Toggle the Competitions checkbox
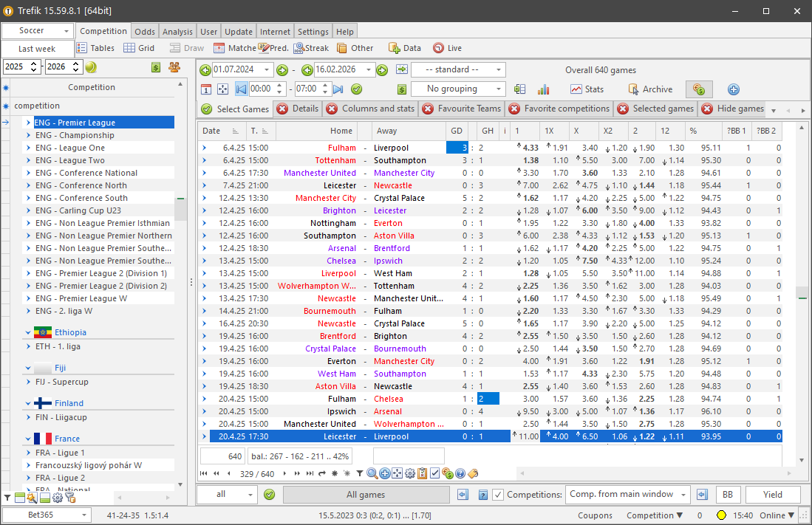The height and width of the screenshot is (525, 812). coord(499,495)
